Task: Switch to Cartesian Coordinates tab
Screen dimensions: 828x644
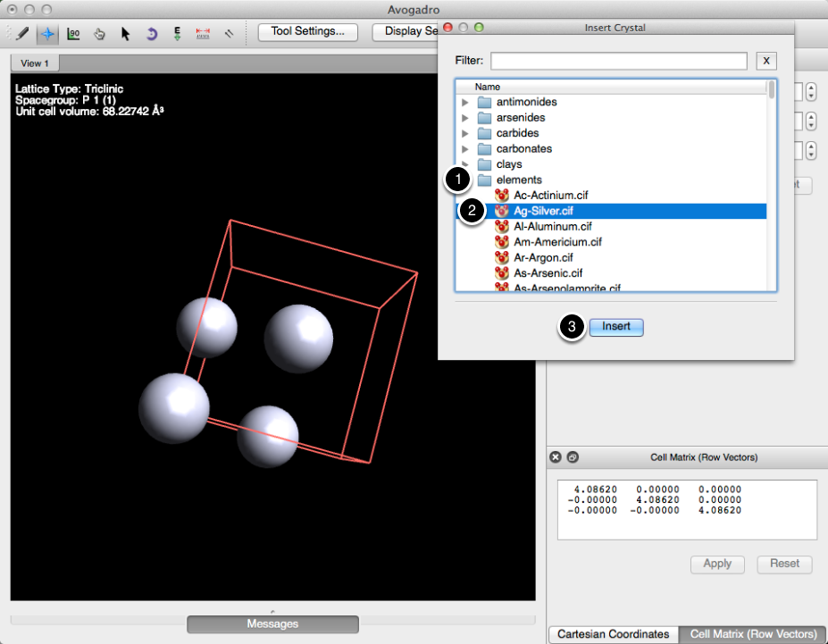Action: [x=613, y=634]
